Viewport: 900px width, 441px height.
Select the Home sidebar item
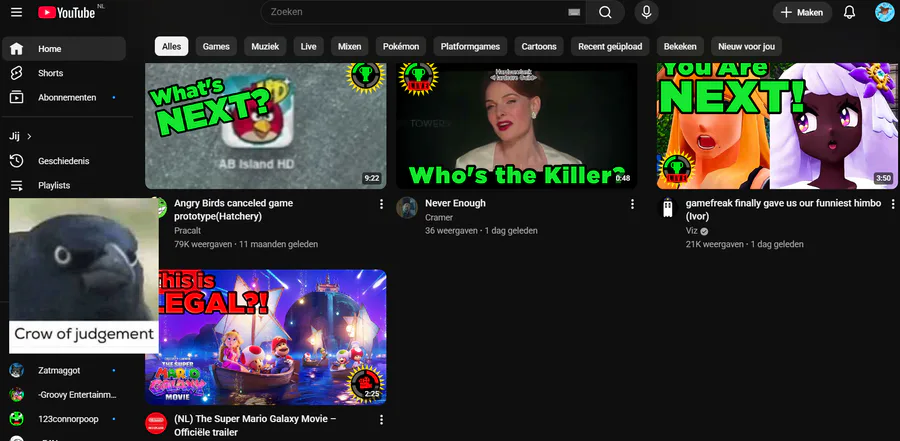pos(64,49)
